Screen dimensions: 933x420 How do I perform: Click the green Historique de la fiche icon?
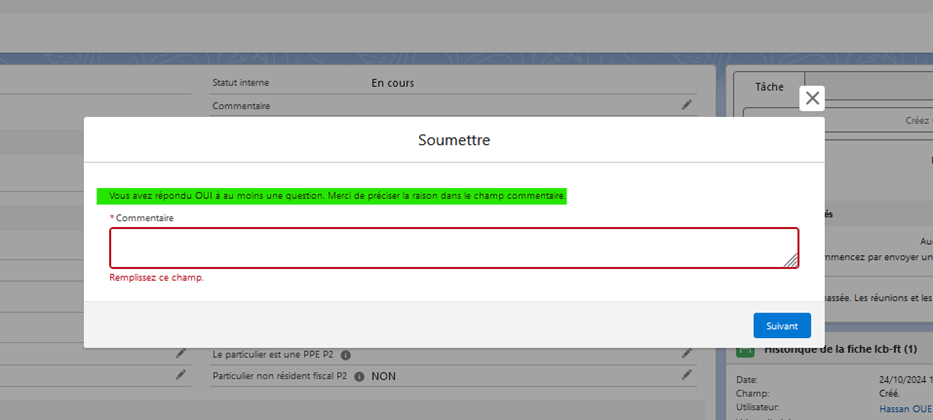[744, 350]
